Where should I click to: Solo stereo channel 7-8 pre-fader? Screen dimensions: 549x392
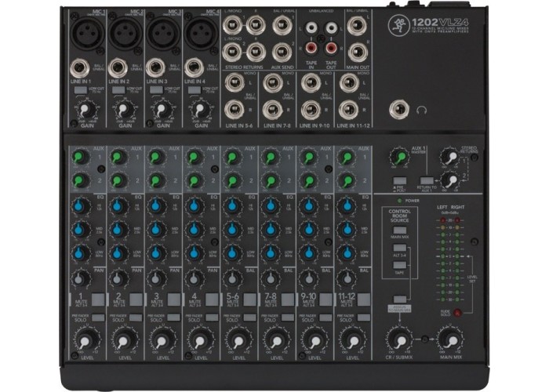[x=288, y=318]
